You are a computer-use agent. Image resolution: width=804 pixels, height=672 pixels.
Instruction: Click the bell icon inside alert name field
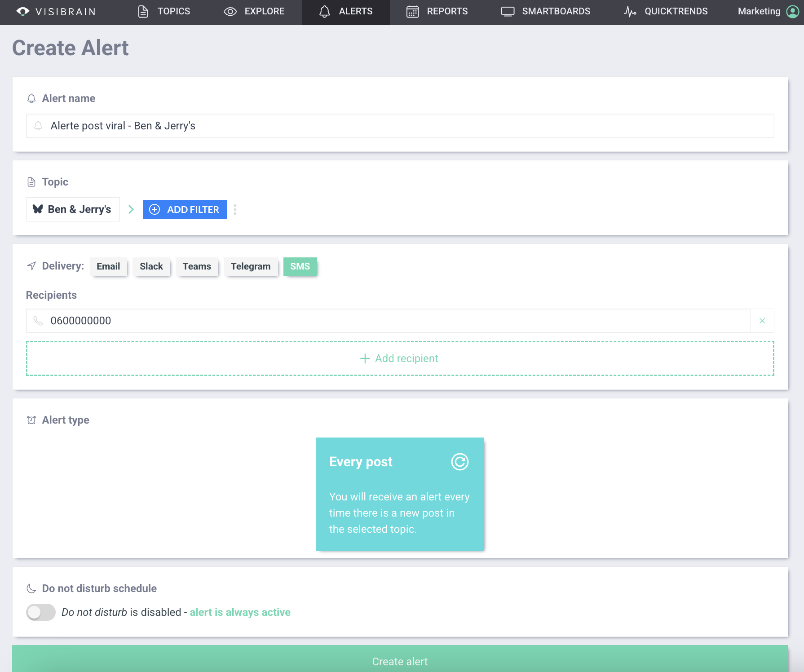(x=38, y=126)
